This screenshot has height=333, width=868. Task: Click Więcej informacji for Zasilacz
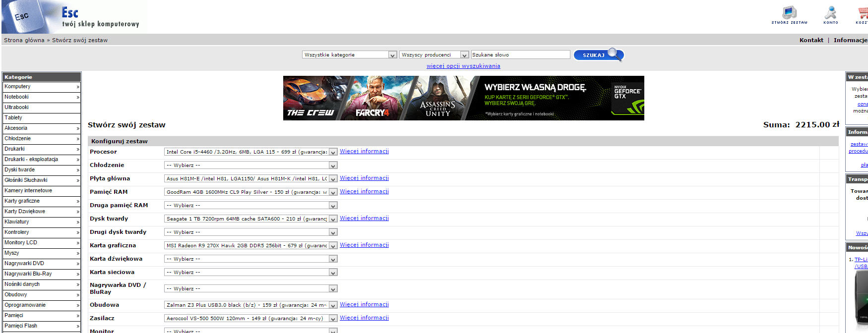coord(364,318)
